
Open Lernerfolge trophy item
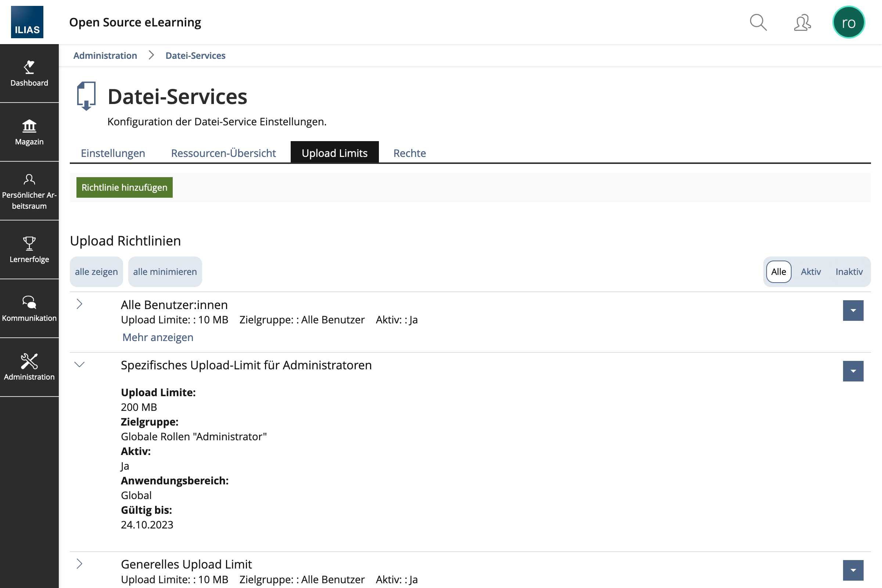coord(29,250)
